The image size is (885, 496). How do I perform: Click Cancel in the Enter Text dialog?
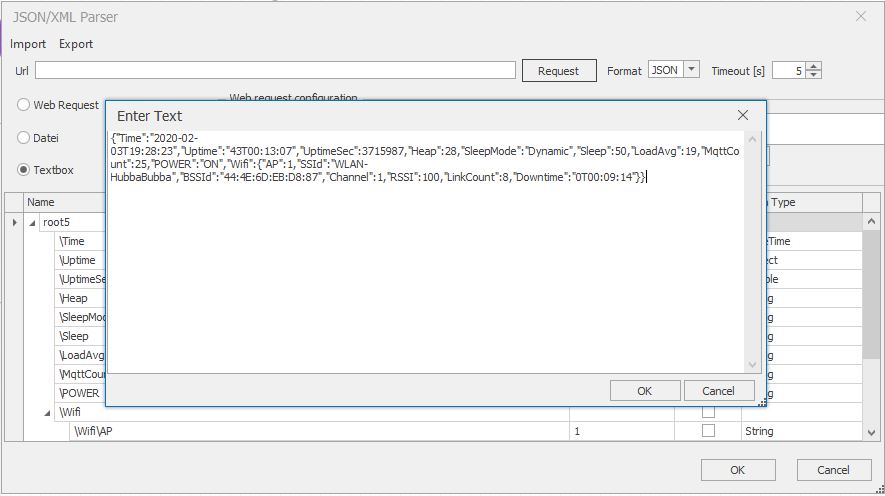pyautogui.click(x=718, y=391)
